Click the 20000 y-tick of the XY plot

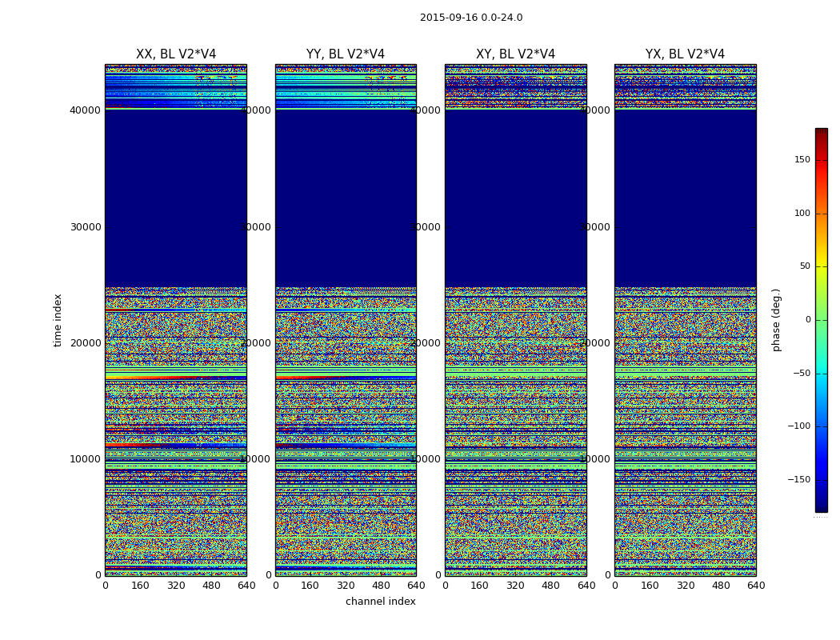pyautogui.click(x=426, y=342)
